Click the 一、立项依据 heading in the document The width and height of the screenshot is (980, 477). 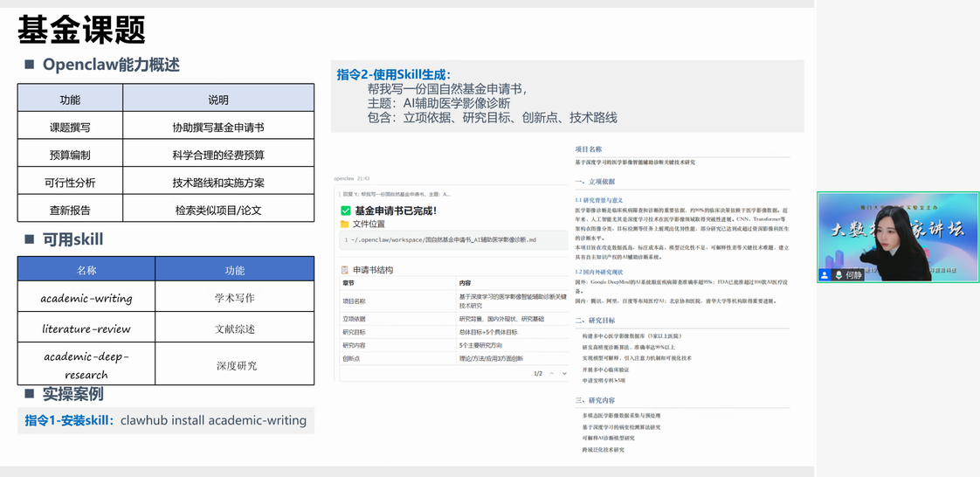[x=595, y=182]
